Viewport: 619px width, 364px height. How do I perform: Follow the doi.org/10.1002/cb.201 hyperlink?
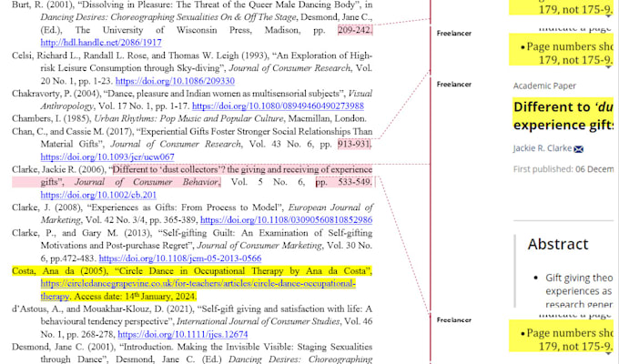click(x=98, y=195)
